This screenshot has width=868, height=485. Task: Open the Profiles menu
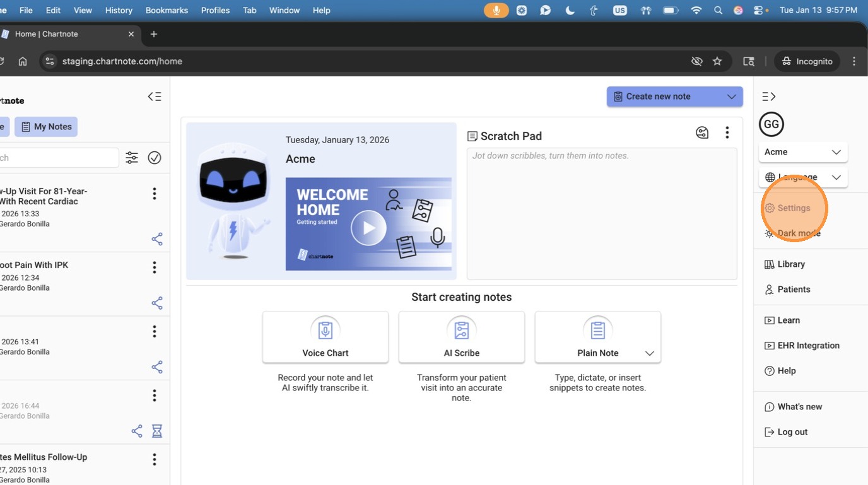pos(215,10)
